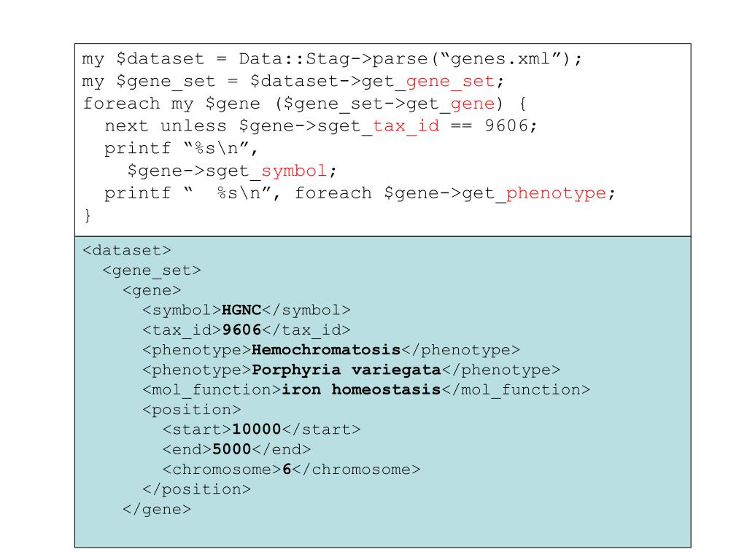
Task: Select the red tax_id method name
Action: pyautogui.click(x=406, y=126)
